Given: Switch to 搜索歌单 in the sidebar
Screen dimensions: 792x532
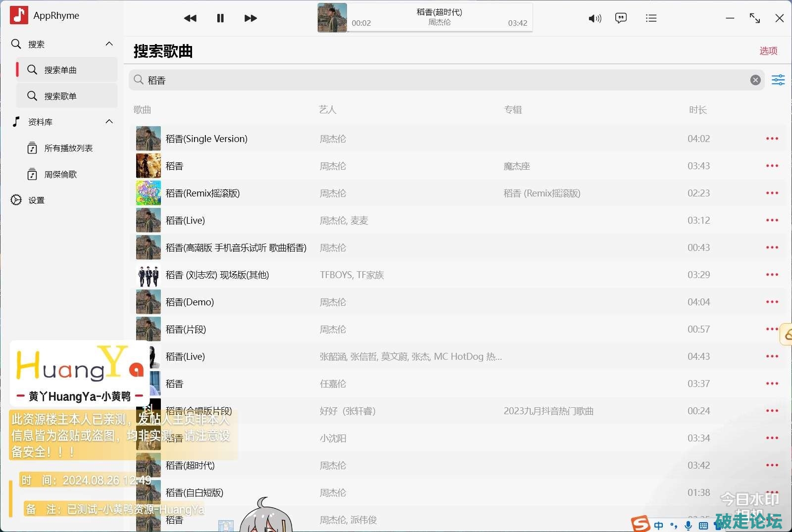Looking at the screenshot, I should (60, 96).
